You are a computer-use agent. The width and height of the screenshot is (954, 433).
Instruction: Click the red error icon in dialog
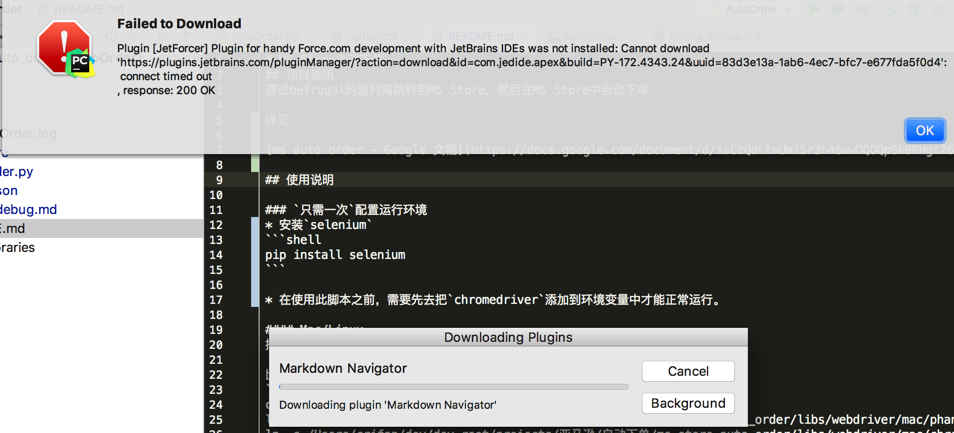(x=63, y=47)
